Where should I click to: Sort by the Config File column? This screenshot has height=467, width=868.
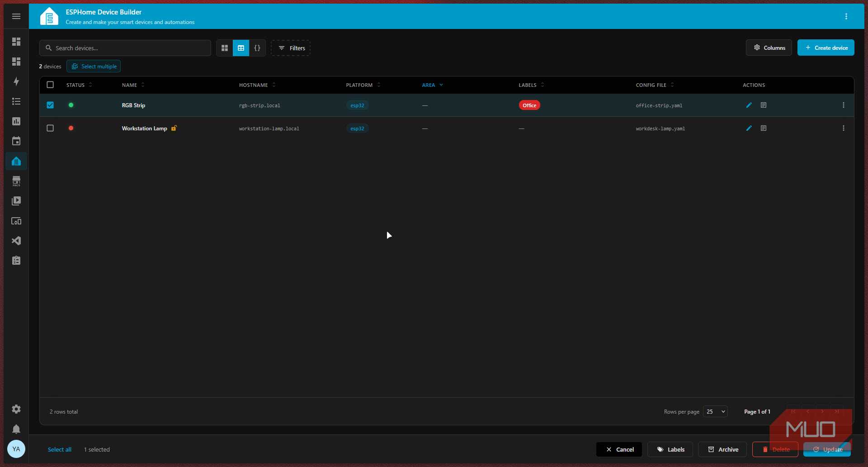655,85
